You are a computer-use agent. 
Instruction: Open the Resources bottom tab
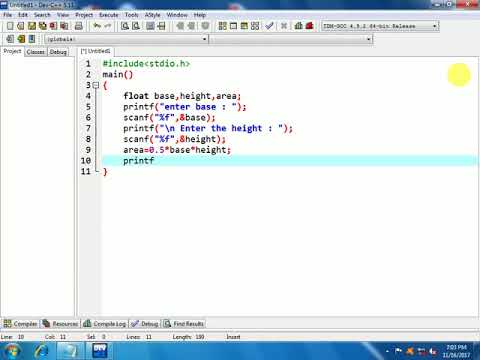click(60, 324)
